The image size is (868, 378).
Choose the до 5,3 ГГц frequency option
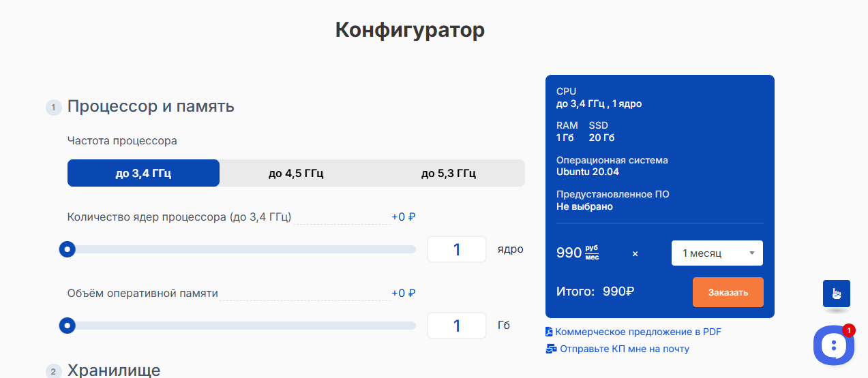[x=448, y=173]
